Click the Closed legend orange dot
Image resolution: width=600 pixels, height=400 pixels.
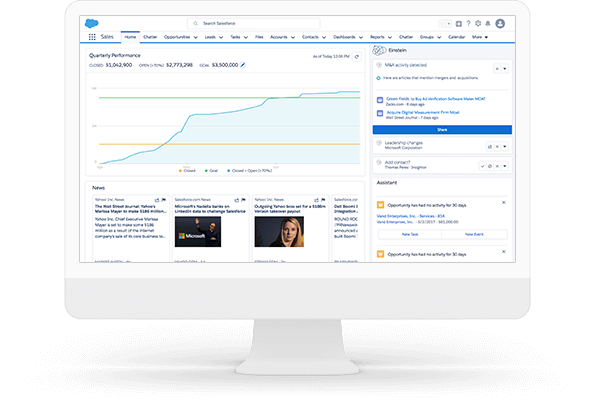[x=180, y=171]
